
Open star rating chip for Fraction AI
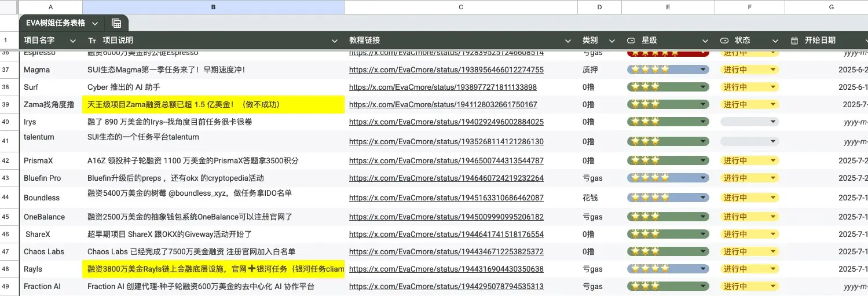pyautogui.click(x=668, y=286)
